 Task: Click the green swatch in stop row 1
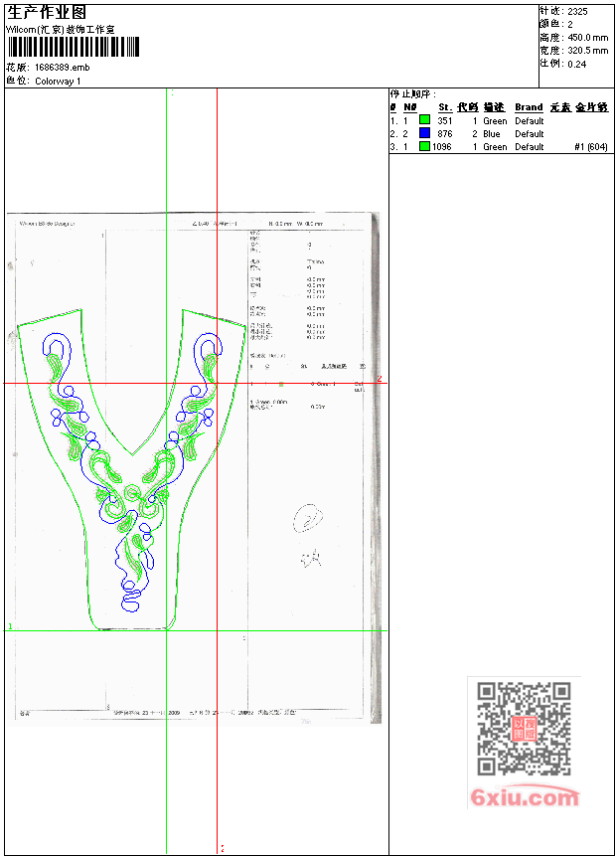[x=424, y=119]
